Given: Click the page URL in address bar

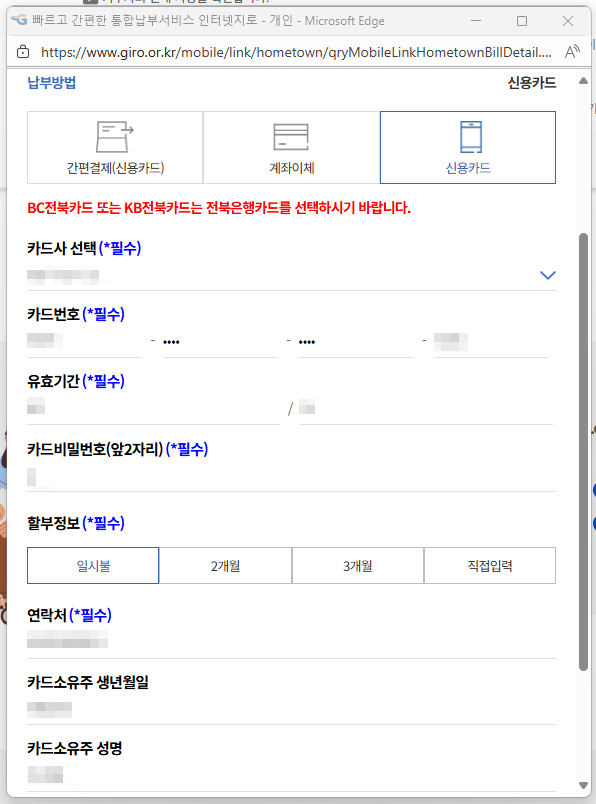Looking at the screenshot, I should point(296,52).
